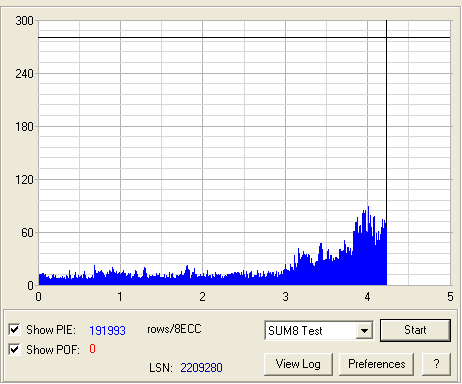Open the Preferences dialog
Screen dimensions: 462x384
pos(377,364)
